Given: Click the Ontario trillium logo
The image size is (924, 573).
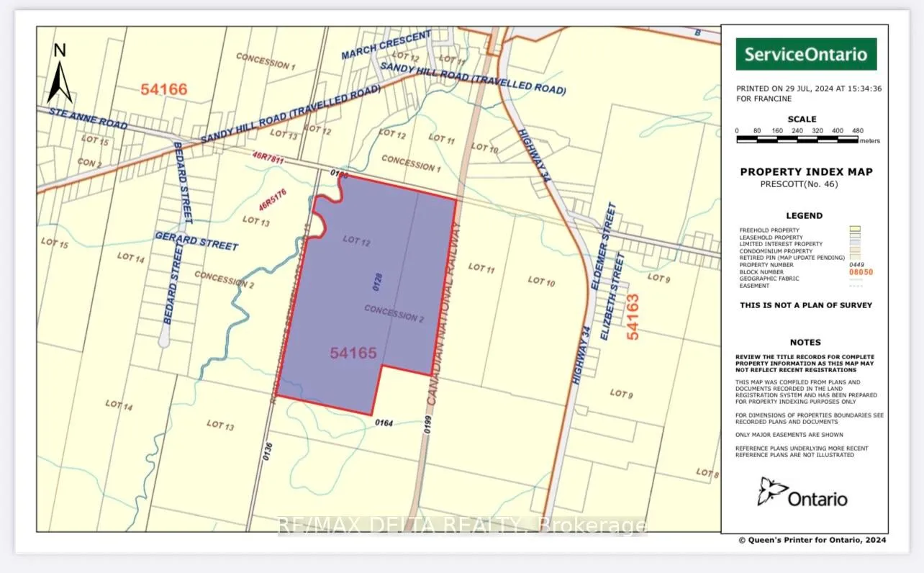Looking at the screenshot, I should pos(802,493).
